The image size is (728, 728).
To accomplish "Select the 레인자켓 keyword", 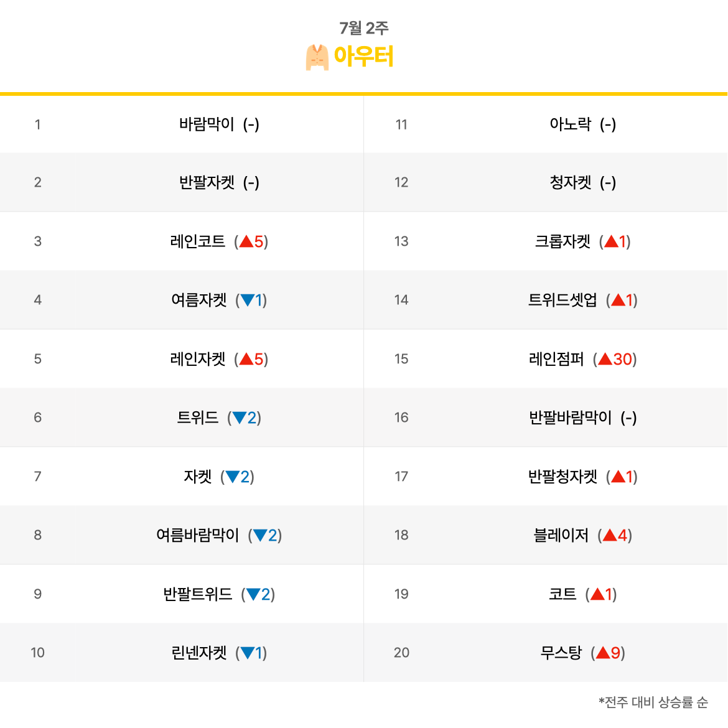I will pyautogui.click(x=198, y=359).
